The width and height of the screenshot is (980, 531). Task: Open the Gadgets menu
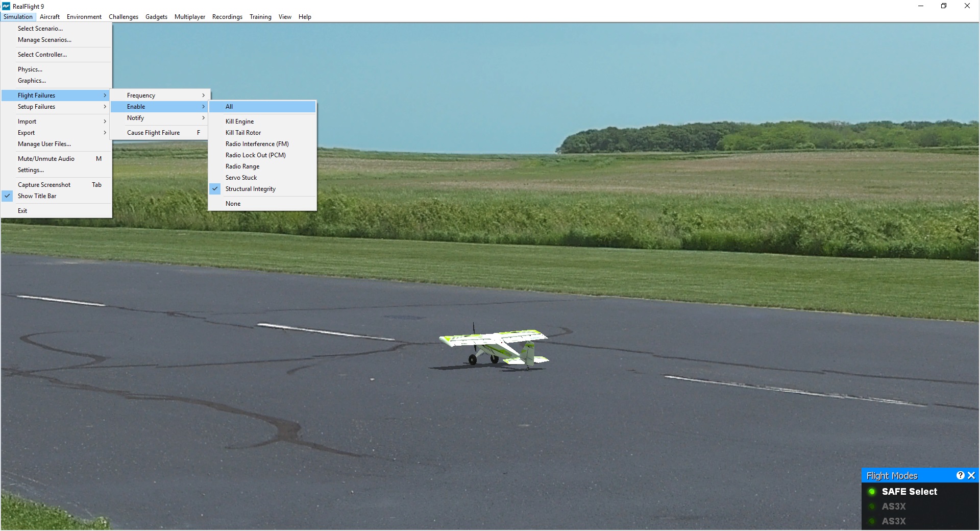click(x=156, y=17)
